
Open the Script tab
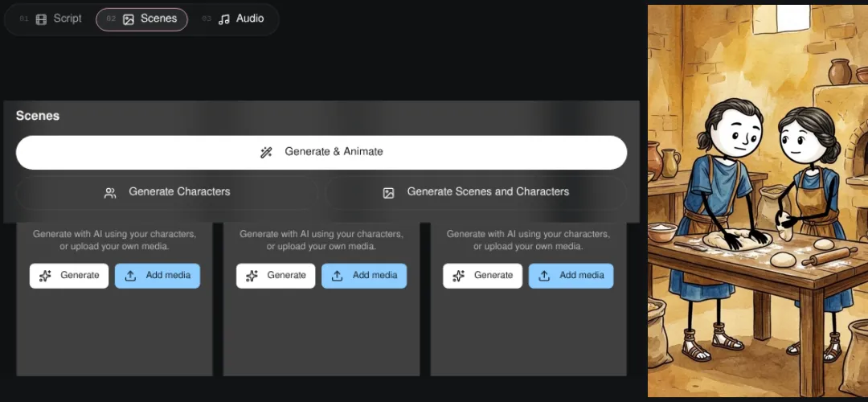point(51,18)
